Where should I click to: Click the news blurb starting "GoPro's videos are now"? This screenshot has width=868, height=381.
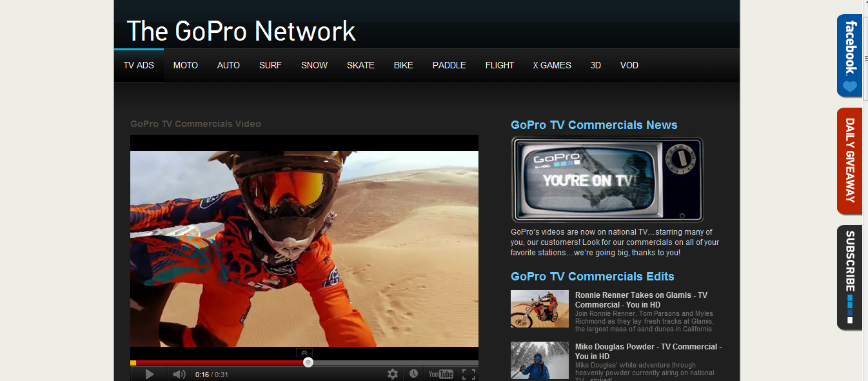click(615, 242)
